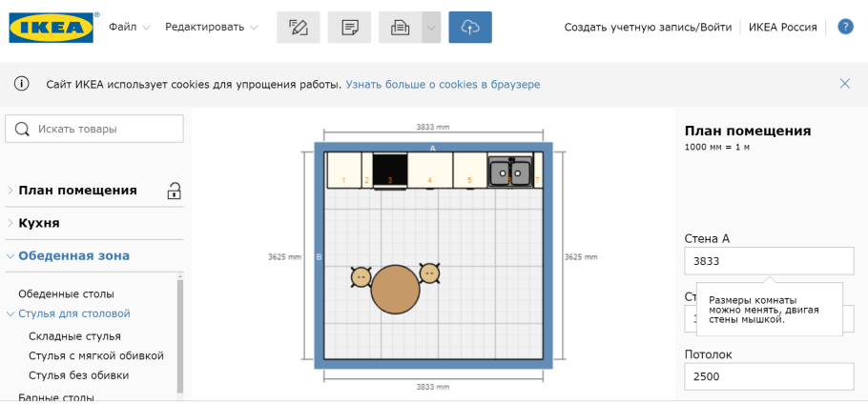Image resolution: width=868 pixels, height=404 pixels.
Task: Dismiss the cookies notification bar
Action: (844, 84)
